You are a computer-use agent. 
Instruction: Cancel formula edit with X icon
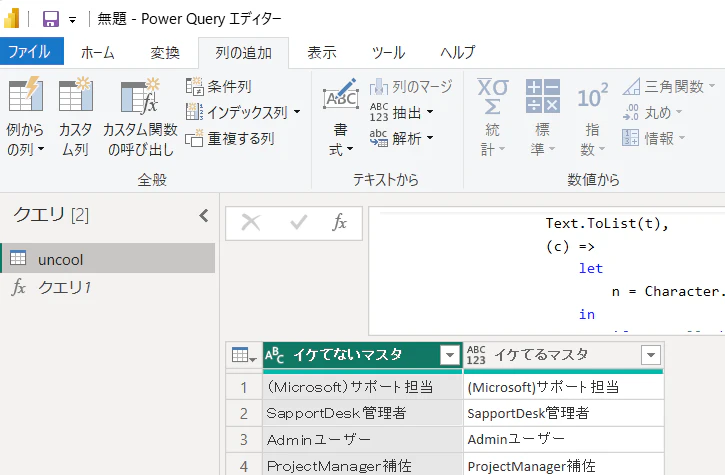pos(251,222)
